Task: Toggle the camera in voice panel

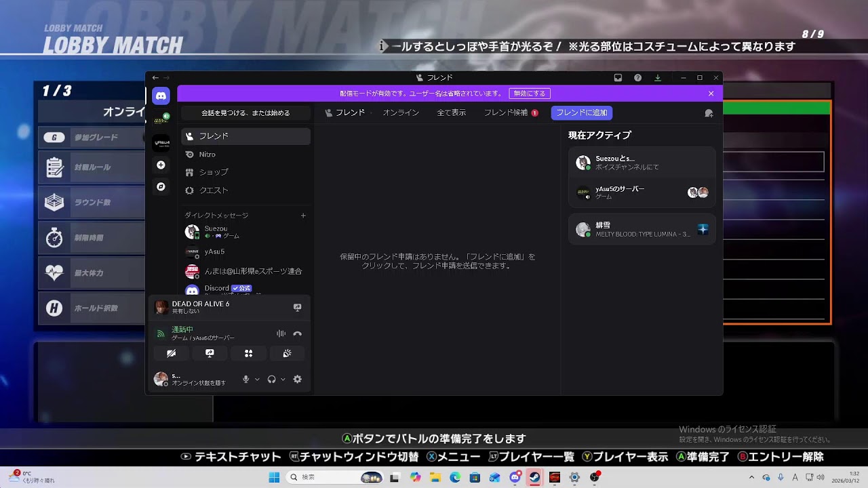Action: 171,353
